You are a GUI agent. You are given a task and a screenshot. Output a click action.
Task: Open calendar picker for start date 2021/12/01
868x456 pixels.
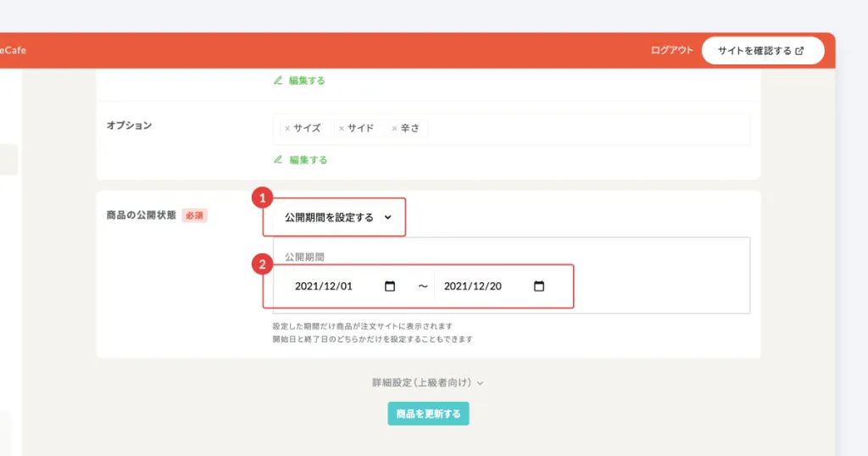pos(390,286)
